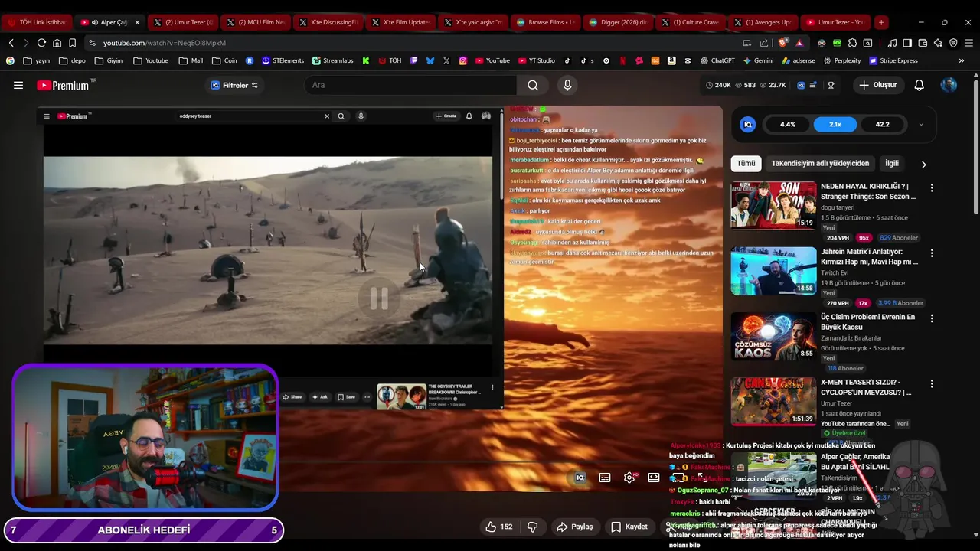
Task: Open the Mail bookmarks folder
Action: click(x=191, y=60)
